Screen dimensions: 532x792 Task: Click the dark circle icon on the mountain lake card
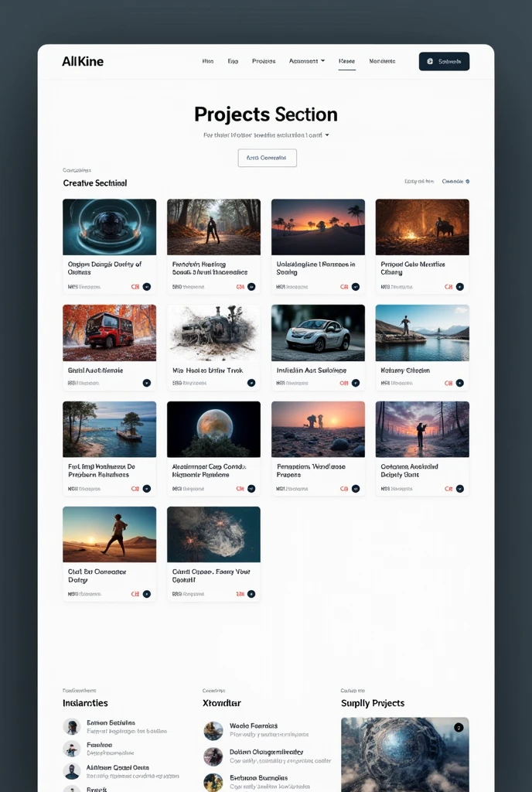(x=460, y=383)
